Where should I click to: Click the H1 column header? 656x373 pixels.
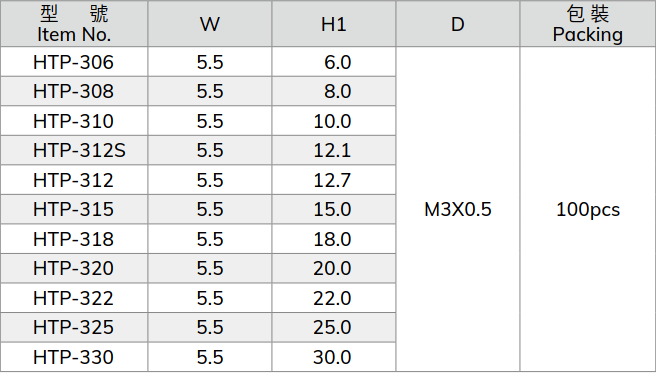333,24
